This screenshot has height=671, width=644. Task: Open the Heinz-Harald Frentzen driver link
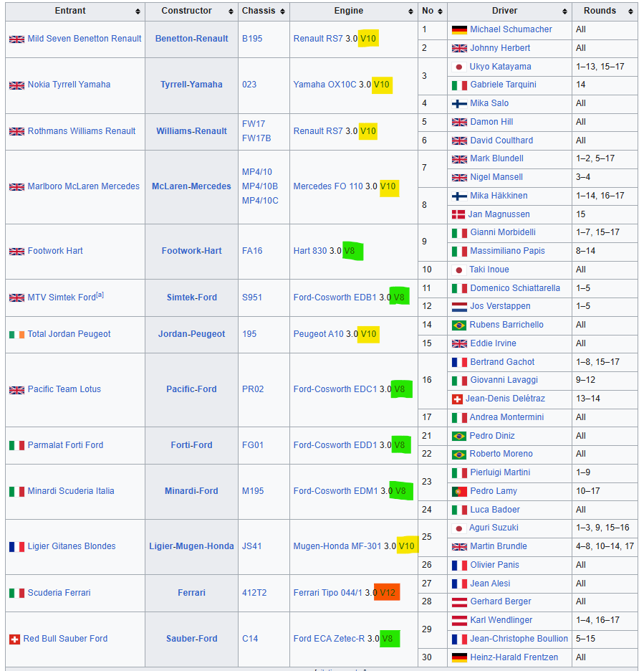[514, 657]
